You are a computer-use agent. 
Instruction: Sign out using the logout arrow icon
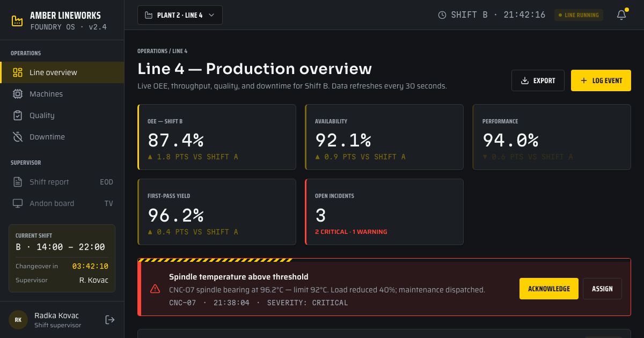[110, 320]
